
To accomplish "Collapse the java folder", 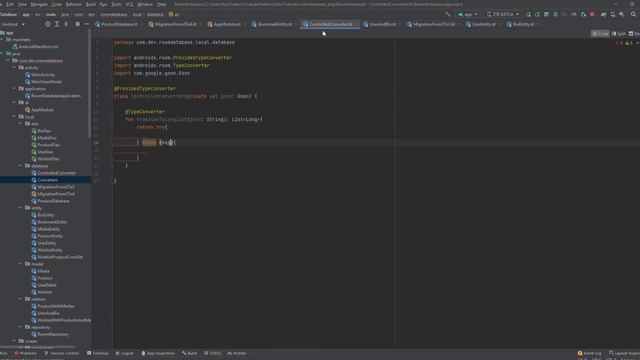I will point(2,53).
